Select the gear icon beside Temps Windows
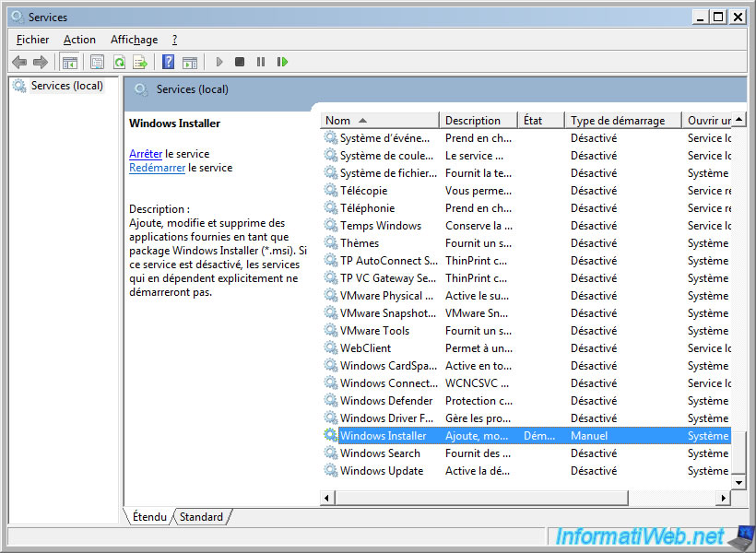Image resolution: width=756 pixels, height=553 pixels. point(331,226)
